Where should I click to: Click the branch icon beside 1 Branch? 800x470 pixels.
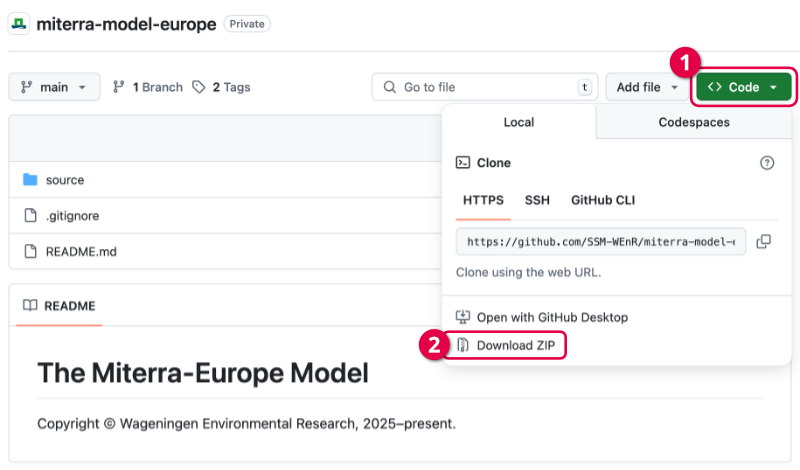118,87
